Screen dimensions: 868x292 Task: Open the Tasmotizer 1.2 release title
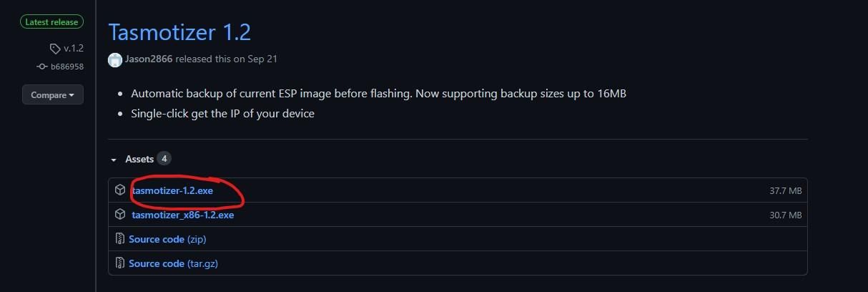point(179,32)
